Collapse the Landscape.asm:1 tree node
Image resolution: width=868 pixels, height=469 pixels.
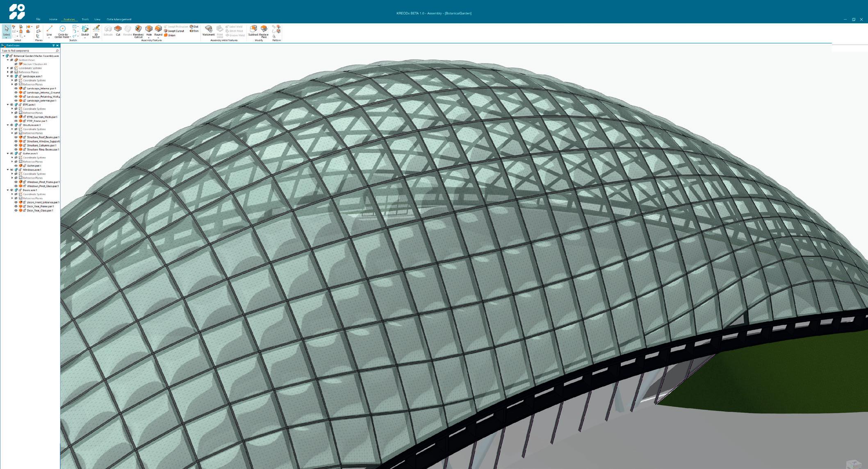tap(8, 76)
